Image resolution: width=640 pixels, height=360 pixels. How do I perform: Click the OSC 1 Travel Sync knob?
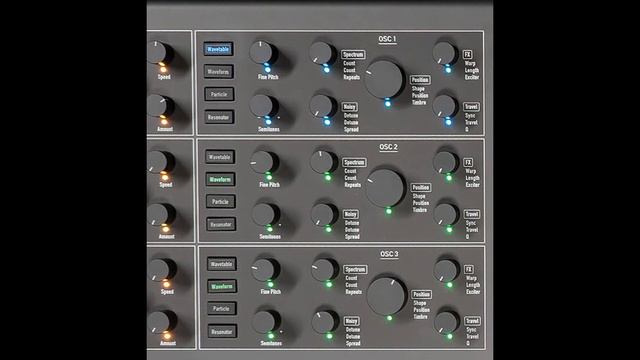click(444, 106)
